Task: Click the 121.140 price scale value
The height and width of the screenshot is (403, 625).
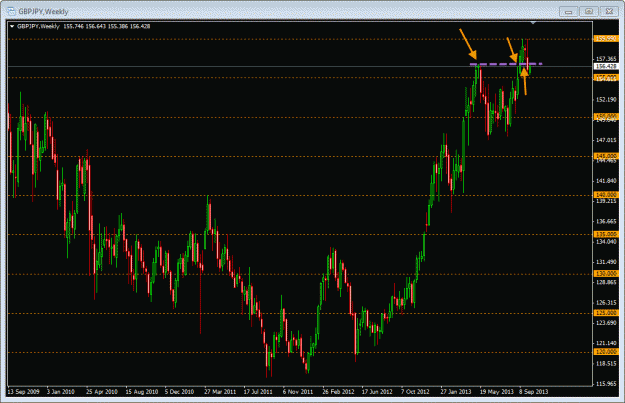Action: coord(606,343)
